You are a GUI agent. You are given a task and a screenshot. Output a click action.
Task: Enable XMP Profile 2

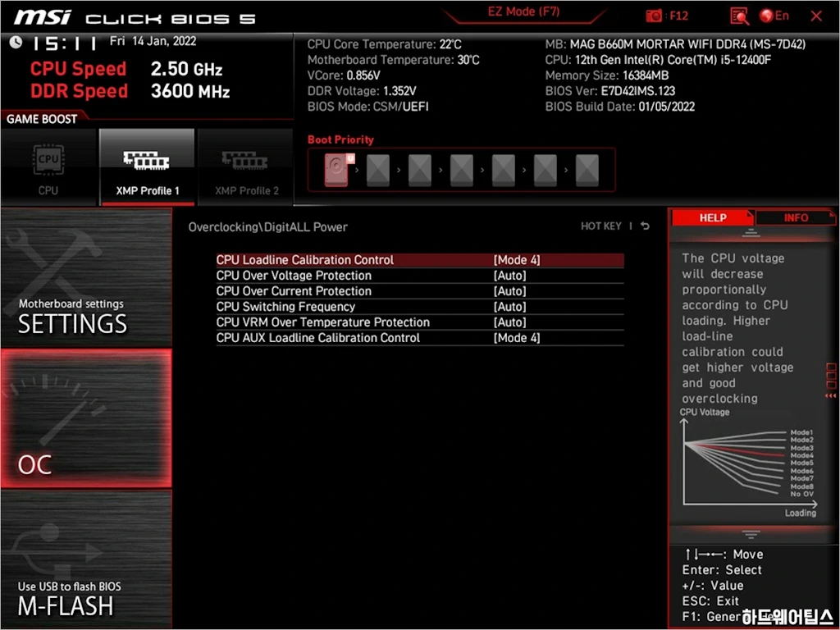[246, 167]
